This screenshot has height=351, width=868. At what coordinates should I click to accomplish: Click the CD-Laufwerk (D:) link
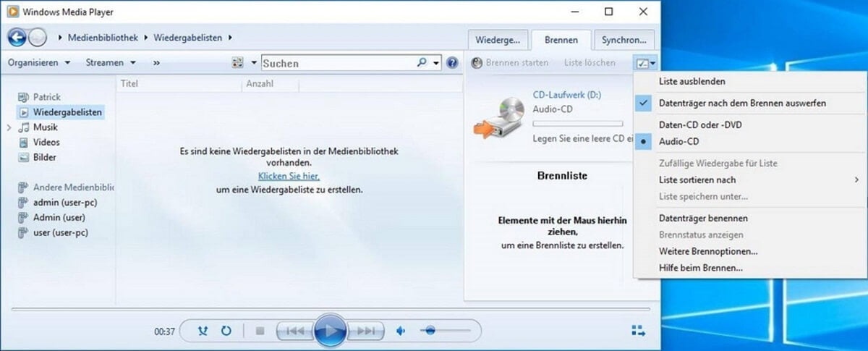point(566,95)
